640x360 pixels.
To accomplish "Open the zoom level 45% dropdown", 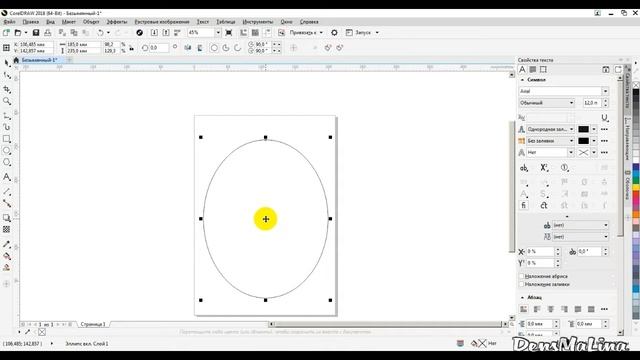I will (x=218, y=33).
